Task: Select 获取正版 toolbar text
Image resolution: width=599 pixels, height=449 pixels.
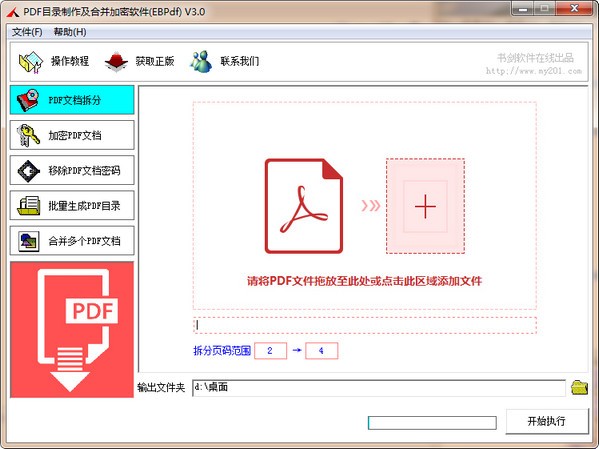Action: click(x=155, y=61)
